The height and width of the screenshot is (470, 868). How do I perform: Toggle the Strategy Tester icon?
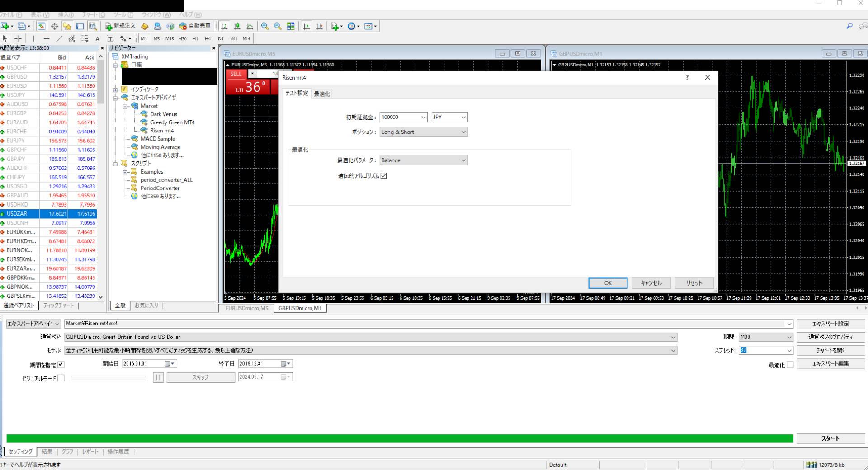pyautogui.click(x=93, y=26)
